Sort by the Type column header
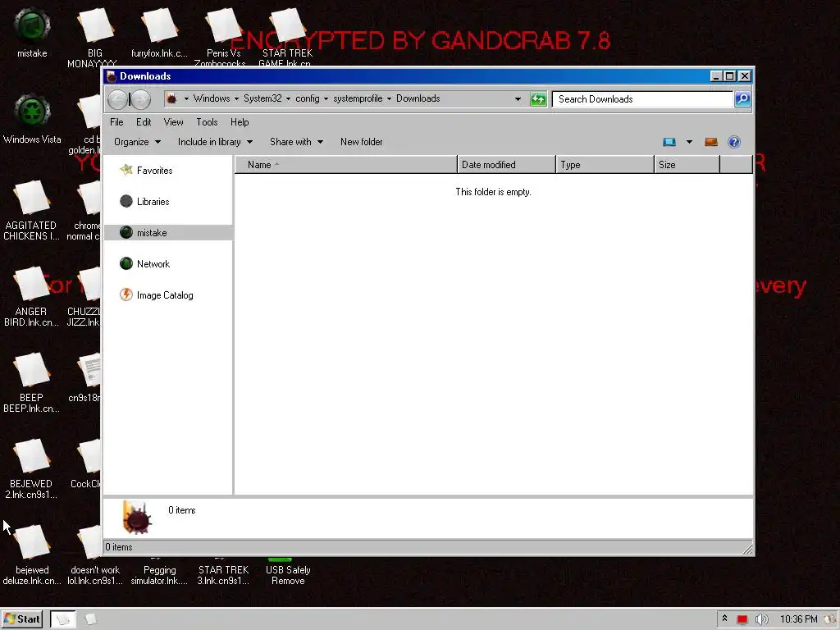Image resolution: width=840 pixels, height=630 pixels. pos(605,164)
